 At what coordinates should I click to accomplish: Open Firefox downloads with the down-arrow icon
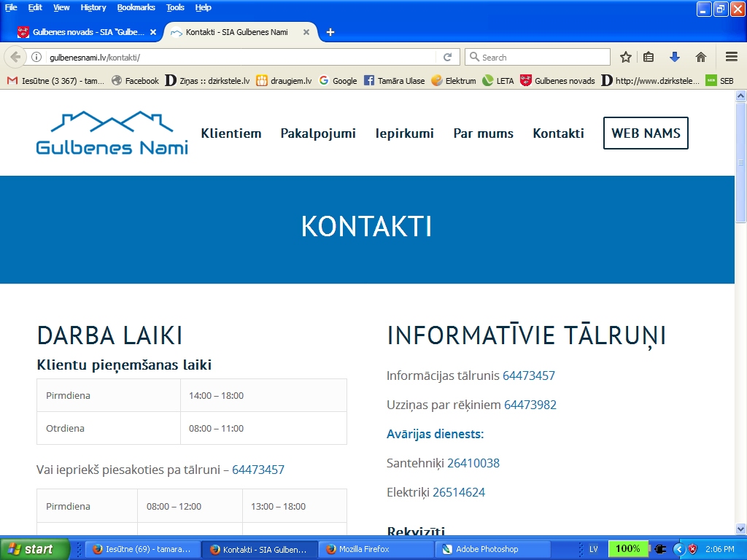pyautogui.click(x=673, y=56)
